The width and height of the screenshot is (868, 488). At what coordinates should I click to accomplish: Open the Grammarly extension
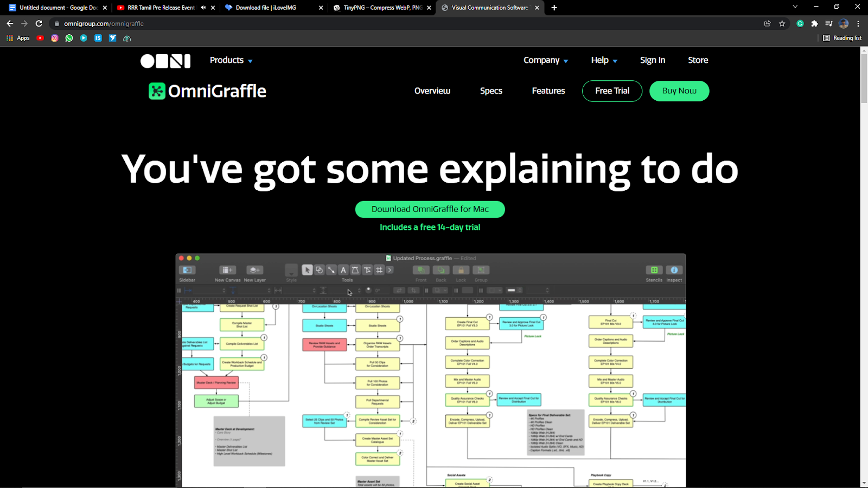[800, 23]
